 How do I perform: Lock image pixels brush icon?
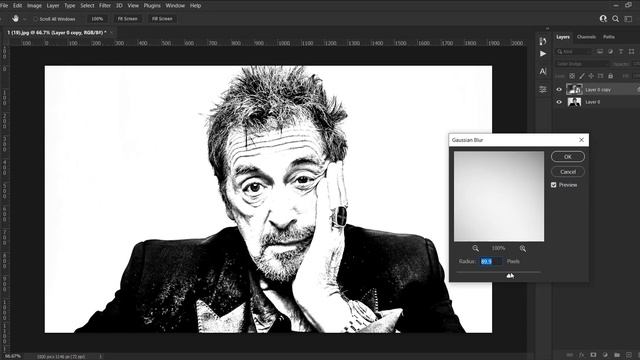[582, 76]
